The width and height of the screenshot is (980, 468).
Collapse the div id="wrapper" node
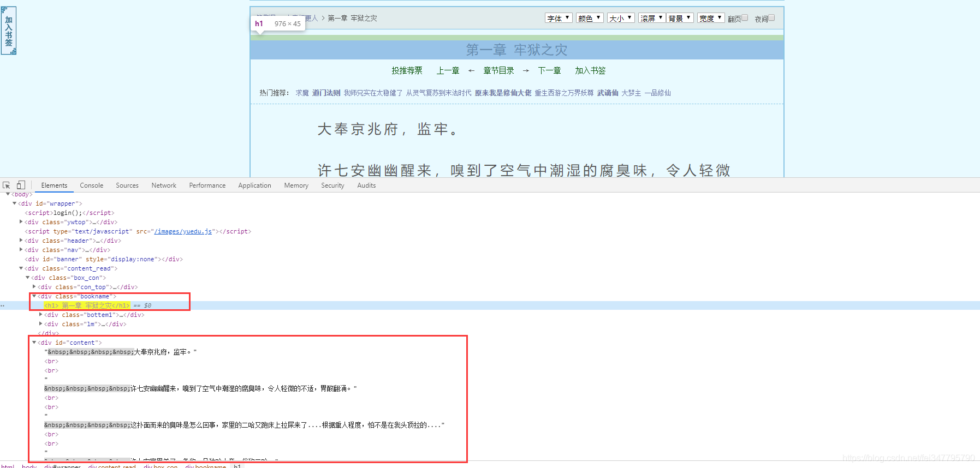coord(14,203)
